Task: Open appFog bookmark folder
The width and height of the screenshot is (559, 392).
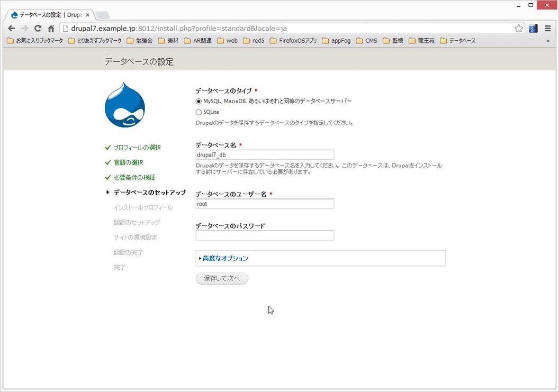Action: 336,41
